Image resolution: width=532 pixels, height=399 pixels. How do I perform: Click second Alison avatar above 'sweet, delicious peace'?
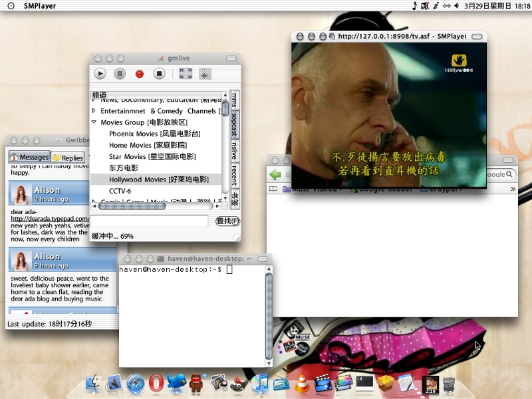[x=21, y=261]
